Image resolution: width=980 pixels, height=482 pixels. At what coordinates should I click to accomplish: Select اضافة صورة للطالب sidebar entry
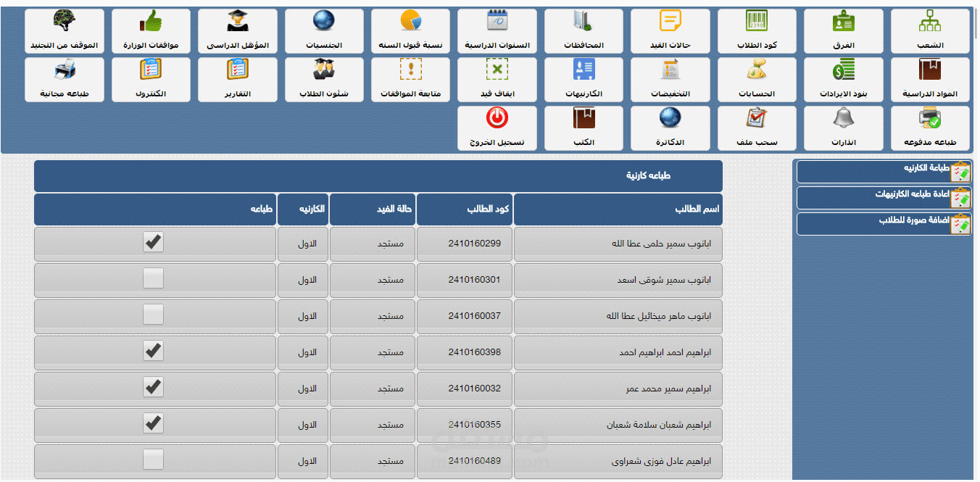[x=884, y=223]
